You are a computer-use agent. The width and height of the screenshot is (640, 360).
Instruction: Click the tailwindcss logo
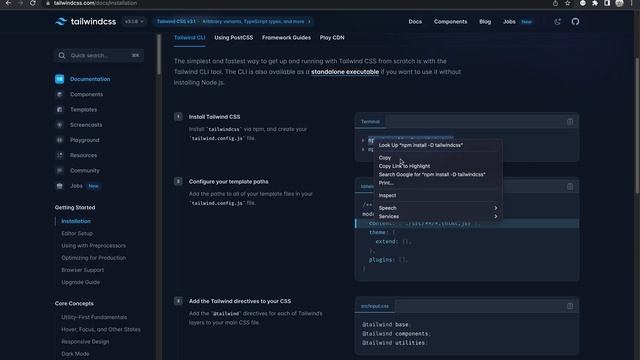tap(85, 22)
